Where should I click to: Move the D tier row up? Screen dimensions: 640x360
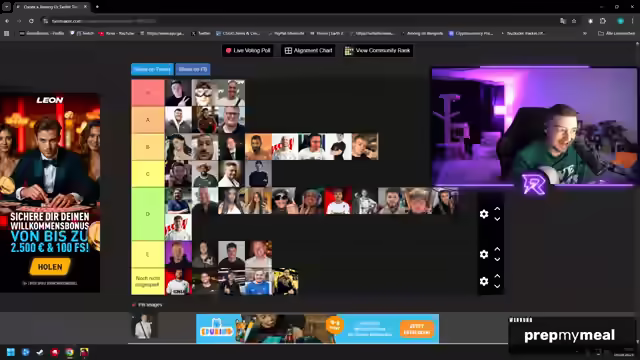[497, 209]
